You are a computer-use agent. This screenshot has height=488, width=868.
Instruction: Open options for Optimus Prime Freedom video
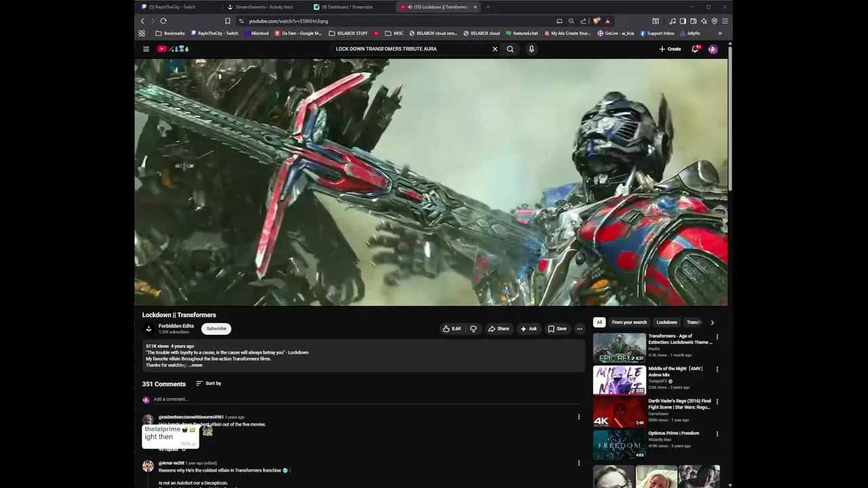click(x=717, y=434)
